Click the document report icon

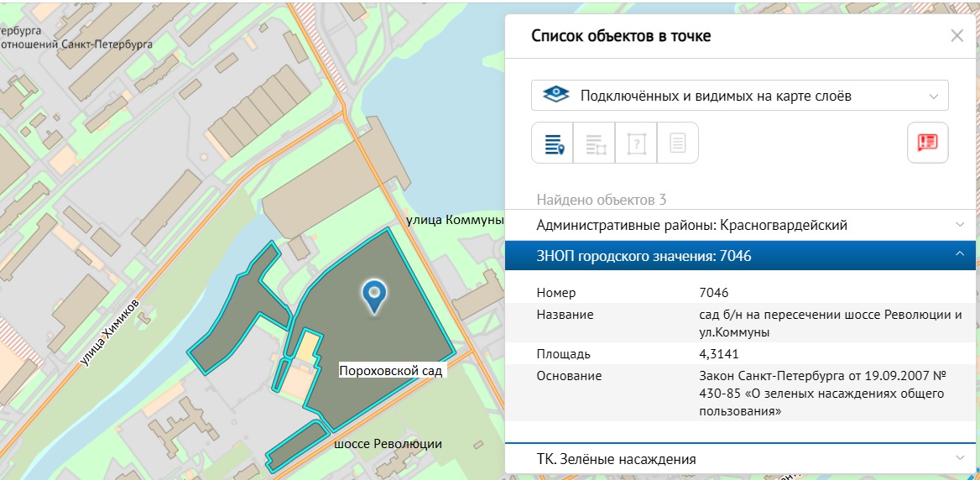(678, 143)
